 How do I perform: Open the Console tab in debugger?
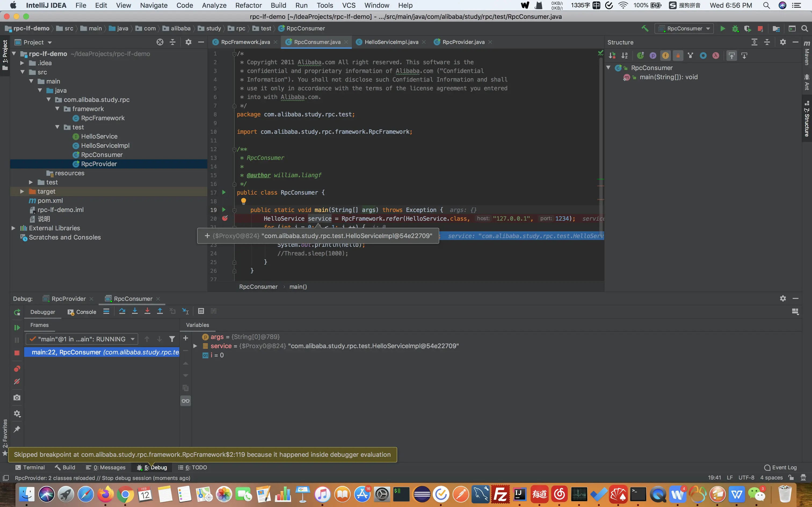tap(82, 312)
